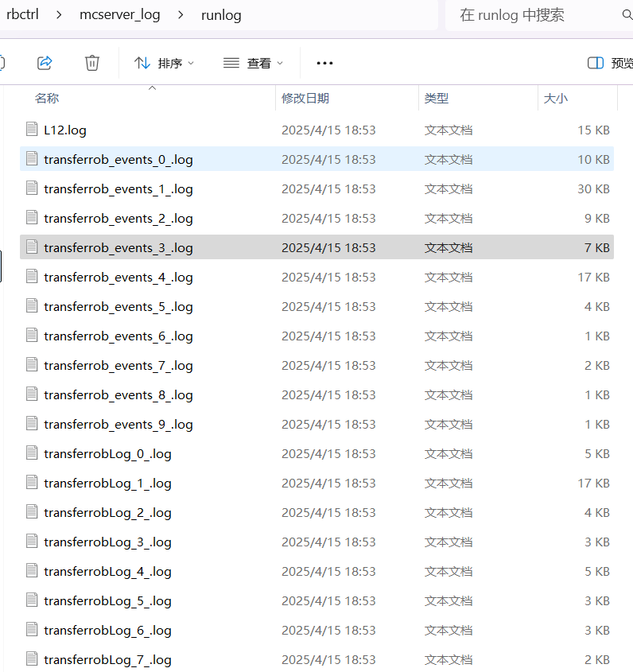Screen dimensions: 633x672
Task: Sort by 类型 column header
Action: [x=437, y=98]
